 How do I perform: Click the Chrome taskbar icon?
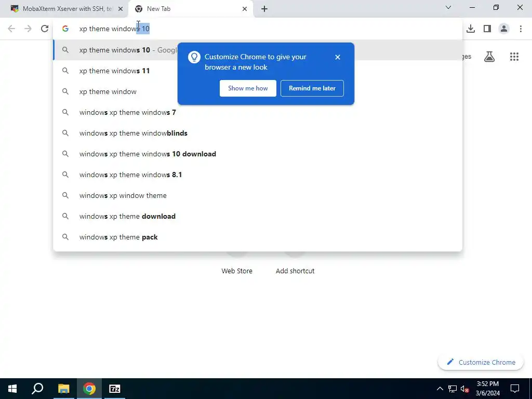[x=89, y=389]
